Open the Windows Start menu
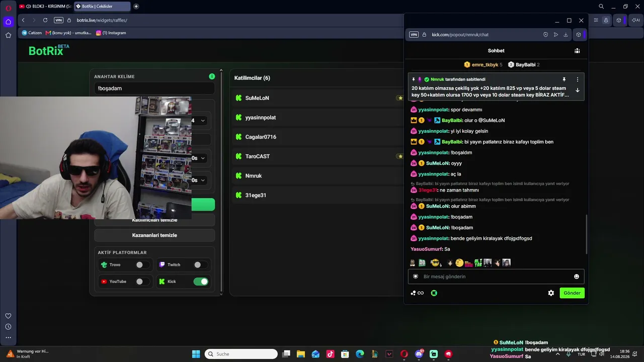Viewport: 644px width, 362px height. pyautogui.click(x=196, y=354)
